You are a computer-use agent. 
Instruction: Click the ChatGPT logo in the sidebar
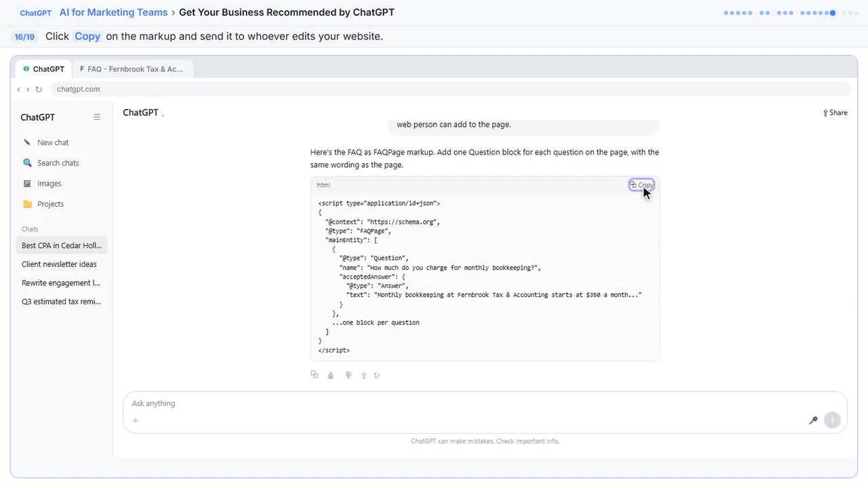(x=37, y=117)
